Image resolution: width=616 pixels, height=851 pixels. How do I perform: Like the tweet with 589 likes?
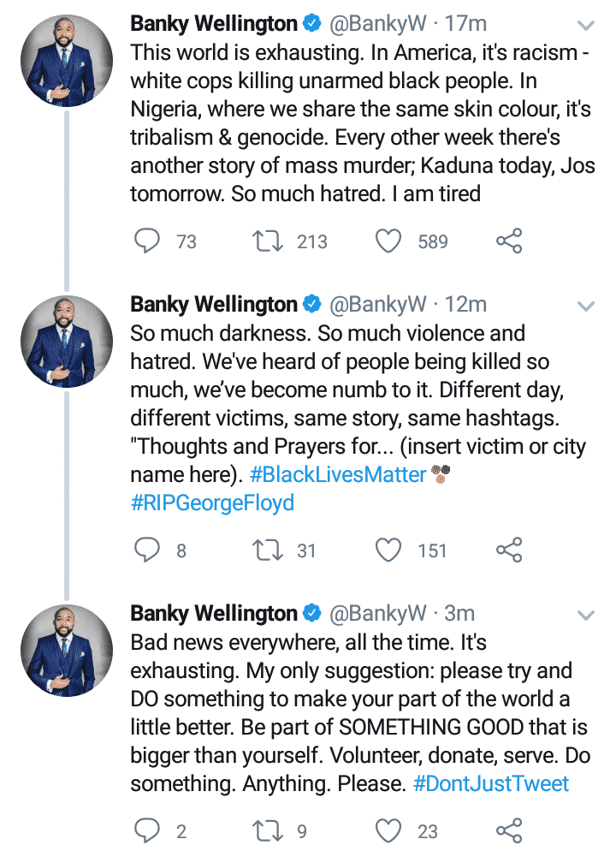(389, 241)
